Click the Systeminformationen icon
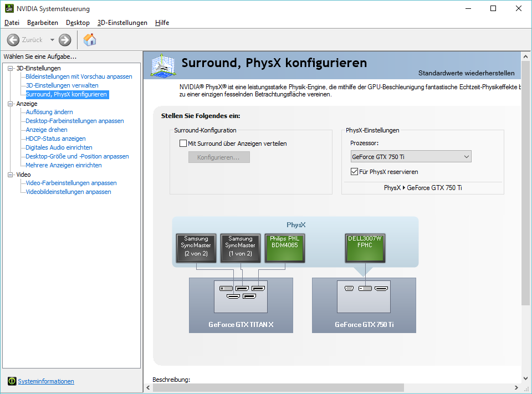The height and width of the screenshot is (394, 532). (x=12, y=381)
